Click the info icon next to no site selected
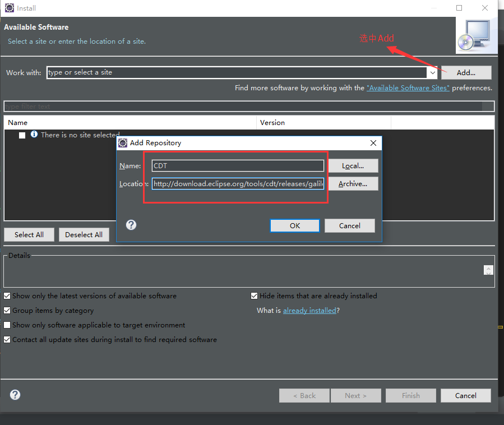This screenshot has width=504, height=425. [x=34, y=135]
